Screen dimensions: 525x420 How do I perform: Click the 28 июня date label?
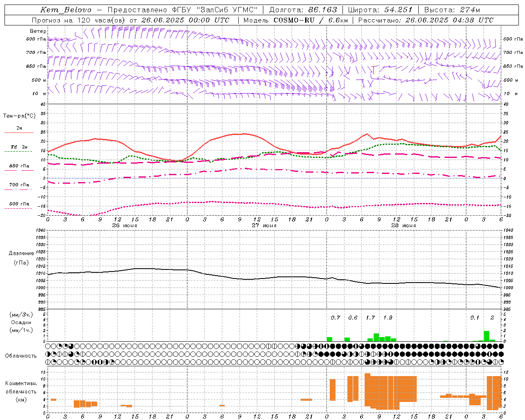(404, 225)
